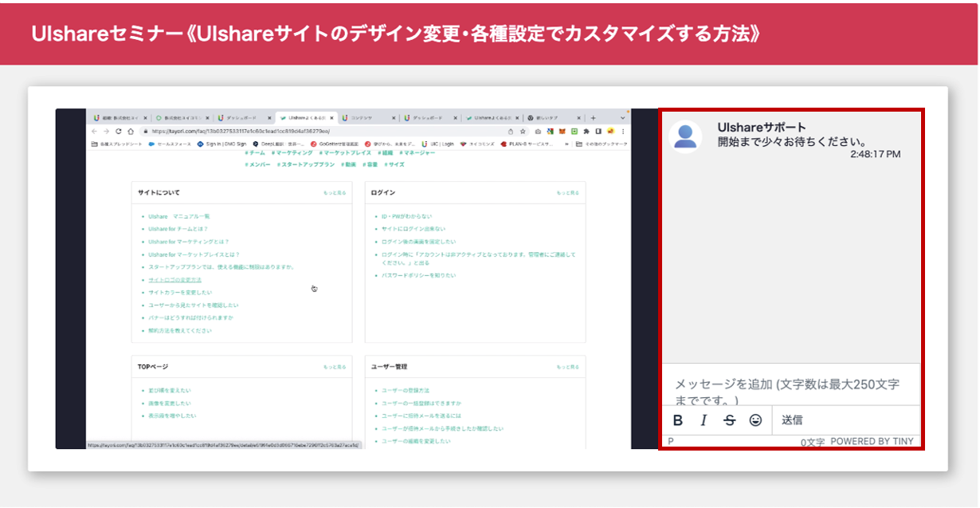Viewport: 980px width, 508px height.
Task: Click the UIshareサポート user avatar
Action: 686,136
